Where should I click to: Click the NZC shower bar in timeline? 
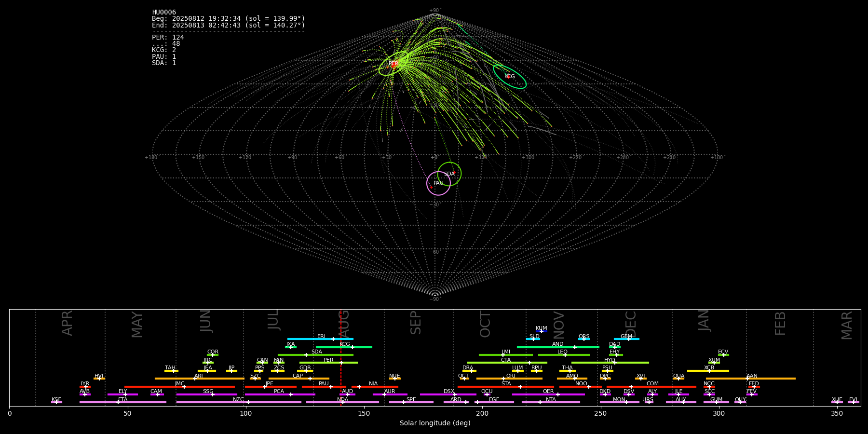(239, 402)
